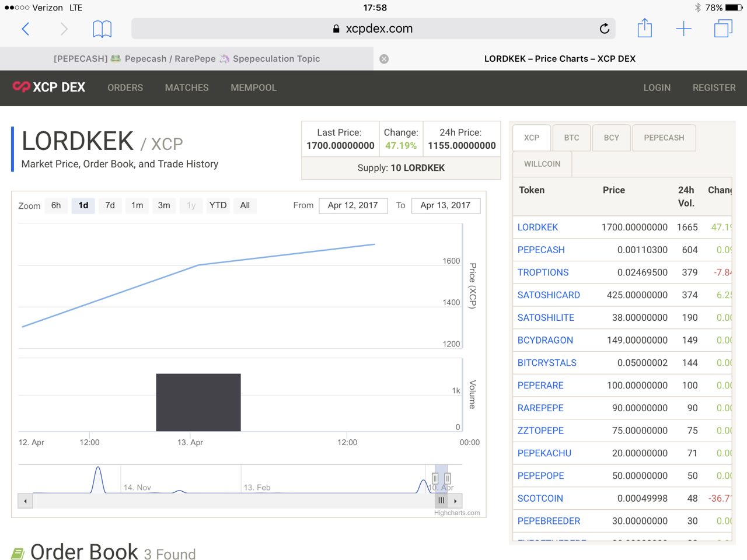Image resolution: width=747 pixels, height=560 pixels.
Task: Close the LORDKEK Price Charts tab
Action: 384,59
